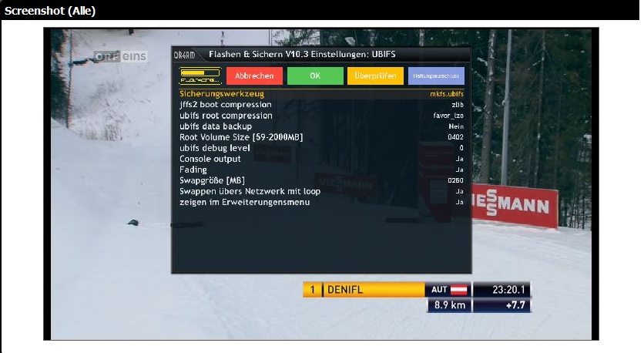Click the Flashing progress icon
The width and height of the screenshot is (644, 353).
point(199,76)
